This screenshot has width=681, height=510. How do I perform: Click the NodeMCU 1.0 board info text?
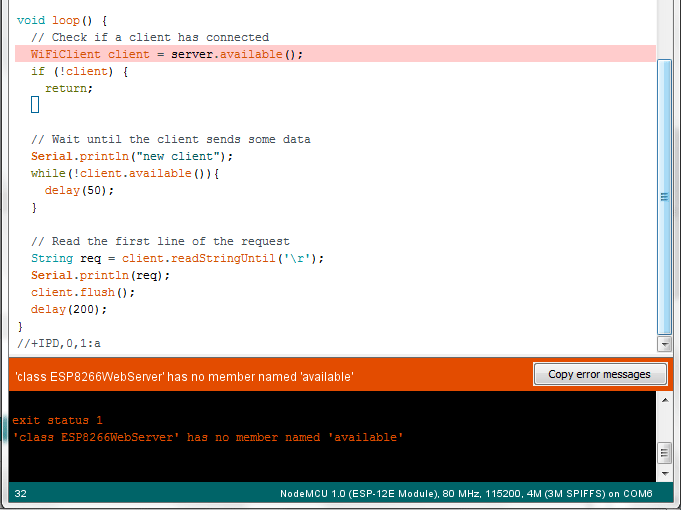[x=466, y=494]
